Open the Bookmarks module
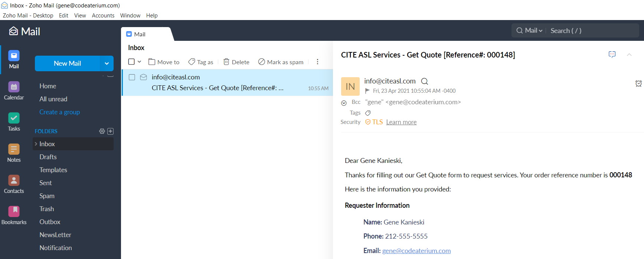Viewport: 644px width, 259px height. pos(14,215)
